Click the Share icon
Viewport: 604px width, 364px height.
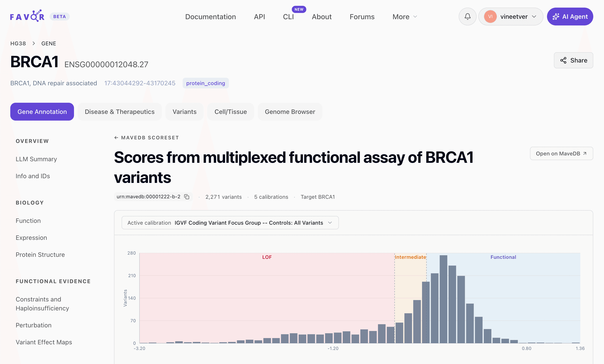pos(563,60)
